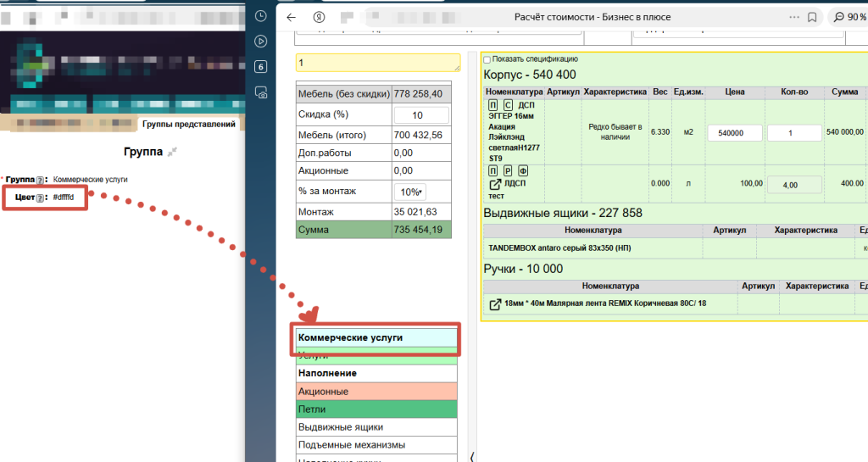Select the green Петли category row

(377, 409)
